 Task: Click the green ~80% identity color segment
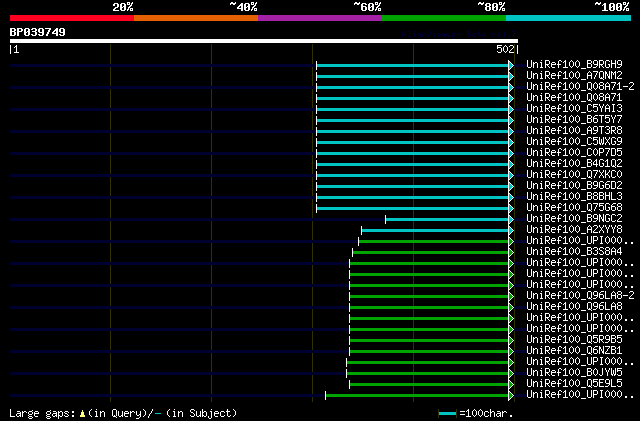coord(444,18)
